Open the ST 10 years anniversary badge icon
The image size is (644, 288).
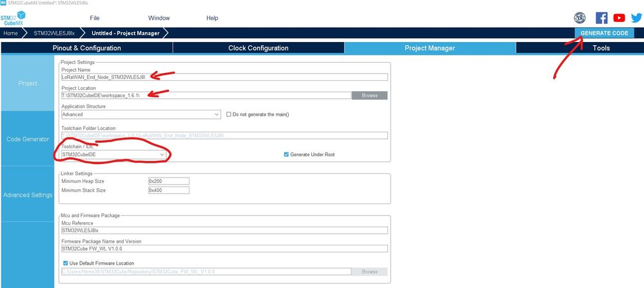(580, 17)
